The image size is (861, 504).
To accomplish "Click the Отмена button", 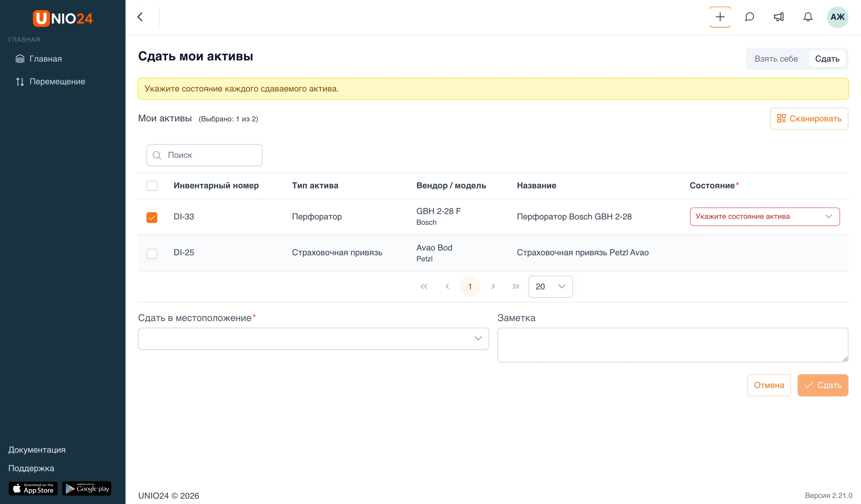I will [x=769, y=385].
